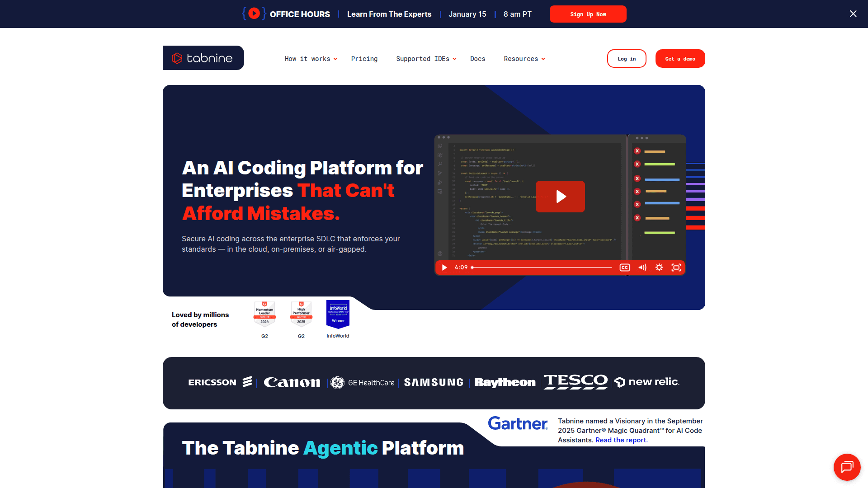868x488 pixels.
Task: Open the chat widget in the bottom corner
Action: [847, 467]
